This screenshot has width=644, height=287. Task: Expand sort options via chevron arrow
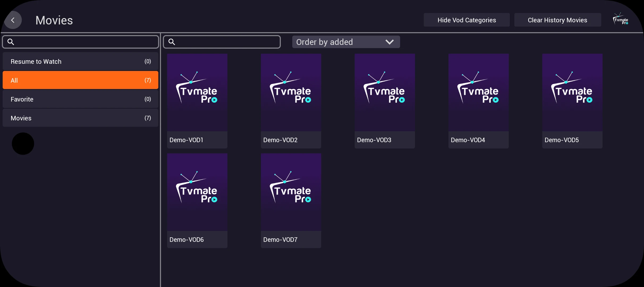[389, 42]
